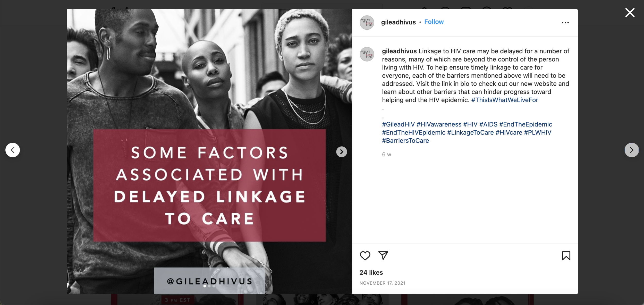The height and width of the screenshot is (305, 644).
Task: Follow the gileadhivus account
Action: (434, 22)
